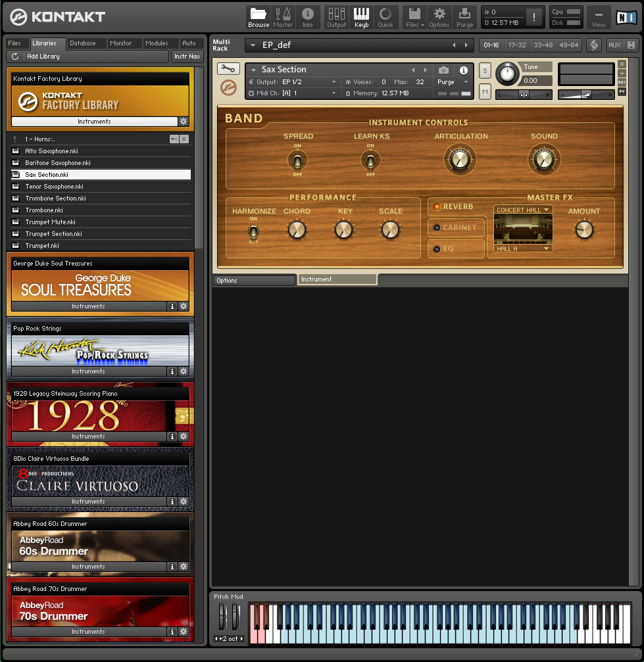
Task: Click the Add Library button
Action: coord(88,56)
